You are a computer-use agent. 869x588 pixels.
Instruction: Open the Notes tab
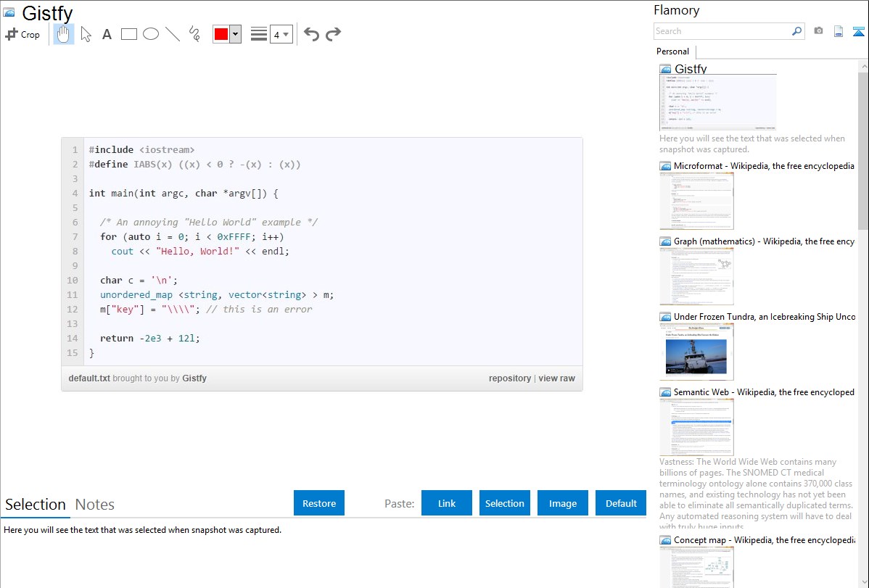[x=95, y=505]
